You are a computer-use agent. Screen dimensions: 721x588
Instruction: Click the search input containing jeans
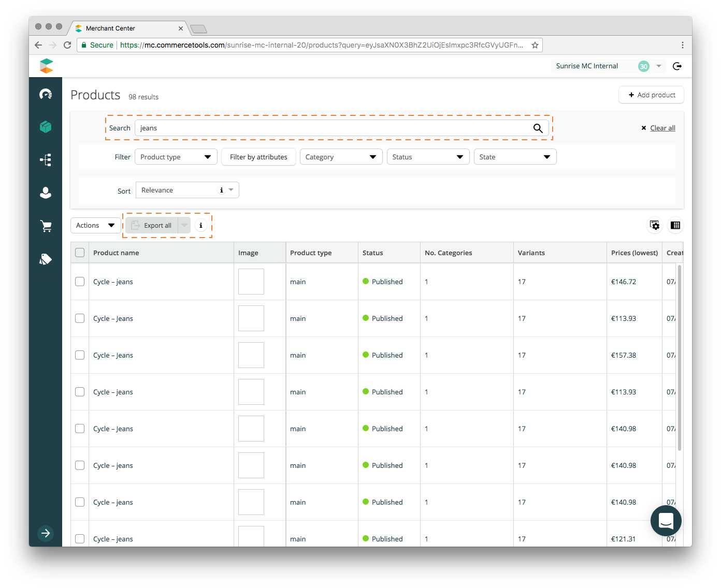[x=331, y=128]
